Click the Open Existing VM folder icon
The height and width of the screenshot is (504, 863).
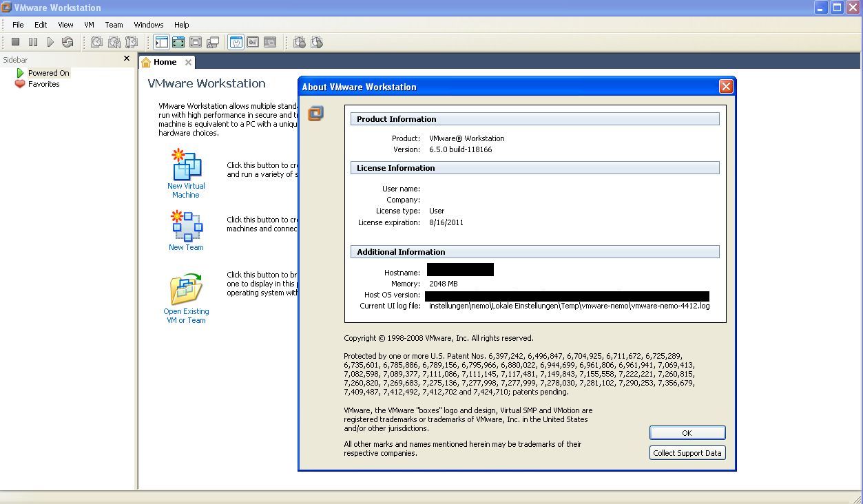pyautogui.click(x=186, y=289)
